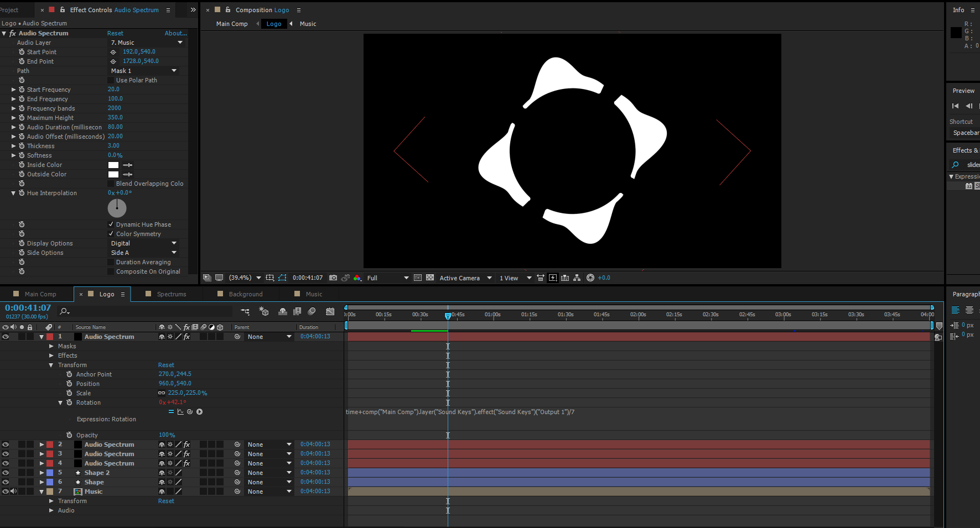The image size is (980, 528).
Task: Click the Start Point crosshair picker
Action: tap(113, 52)
